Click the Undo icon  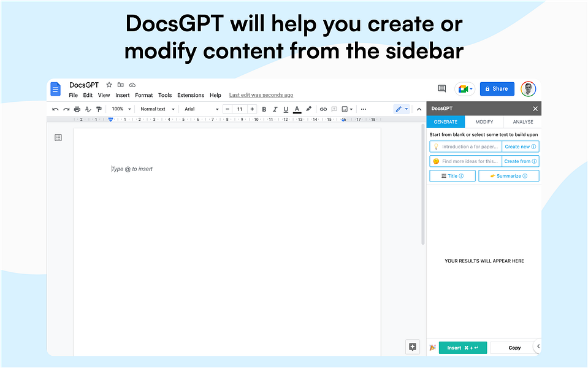point(56,109)
